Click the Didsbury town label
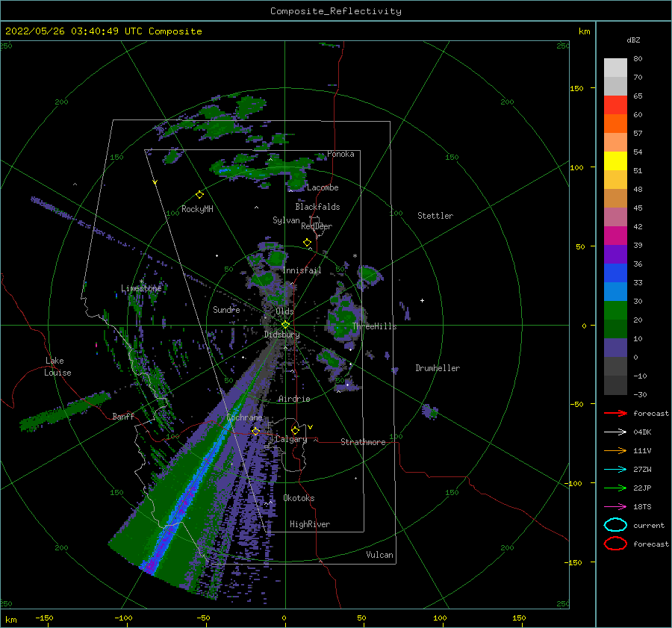The height and width of the screenshot is (628, 672). tap(282, 335)
